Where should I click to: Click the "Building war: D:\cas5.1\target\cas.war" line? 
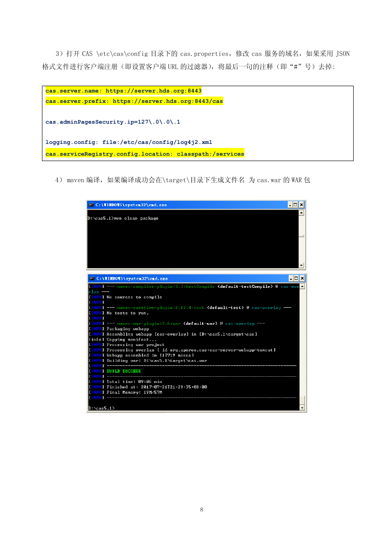[x=148, y=360]
